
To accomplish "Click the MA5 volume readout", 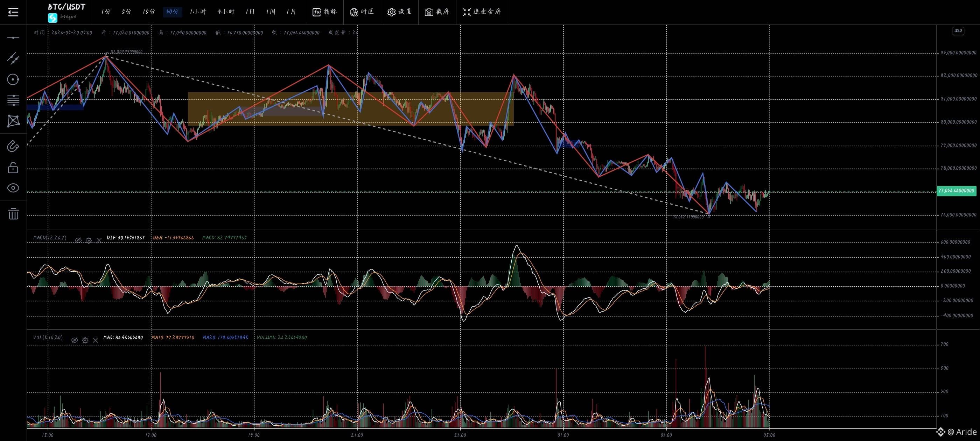I will pyautogui.click(x=123, y=338).
